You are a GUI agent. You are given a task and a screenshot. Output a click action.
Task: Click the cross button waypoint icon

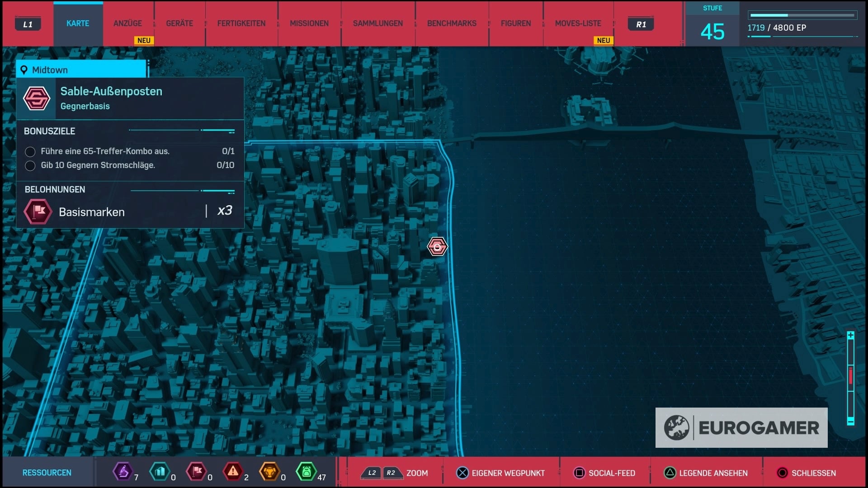(x=462, y=473)
